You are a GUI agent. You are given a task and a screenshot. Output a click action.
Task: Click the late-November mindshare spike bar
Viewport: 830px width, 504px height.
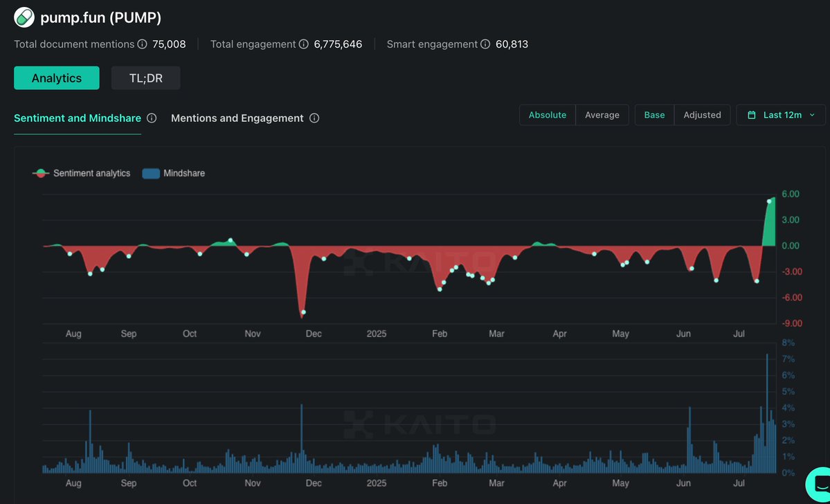(301, 439)
